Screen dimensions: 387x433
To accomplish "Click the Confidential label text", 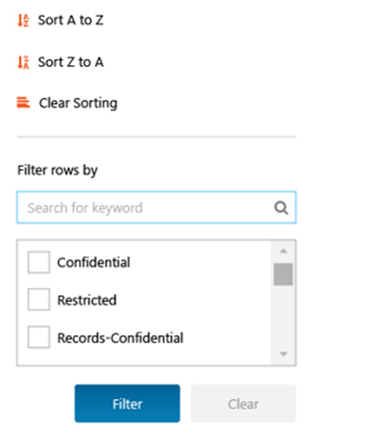I will [94, 262].
